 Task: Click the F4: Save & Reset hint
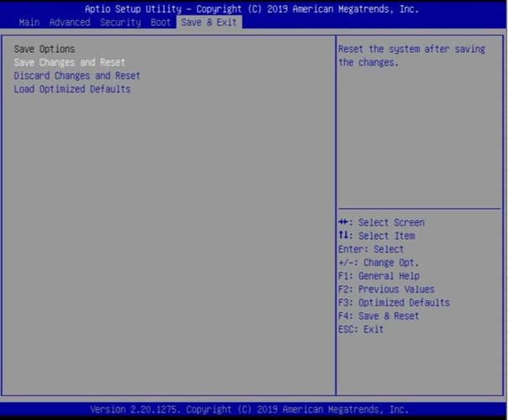(378, 316)
